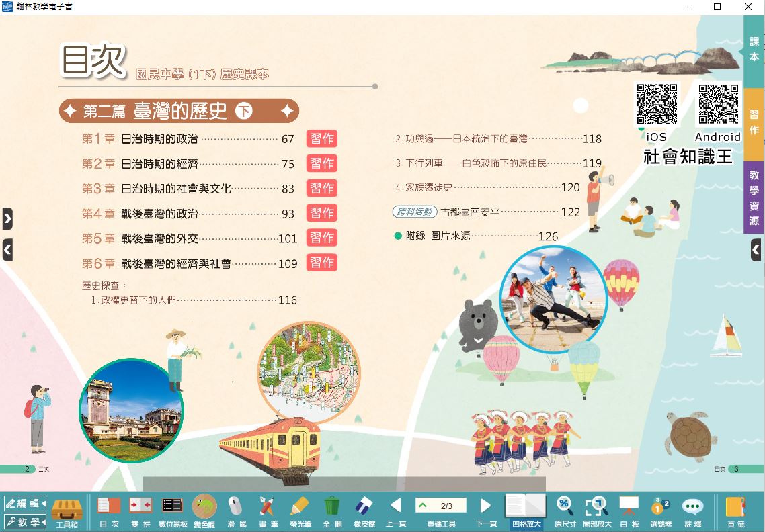Click the 目次 table of contents icon
The width and height of the screenshot is (765, 532).
tap(109, 511)
